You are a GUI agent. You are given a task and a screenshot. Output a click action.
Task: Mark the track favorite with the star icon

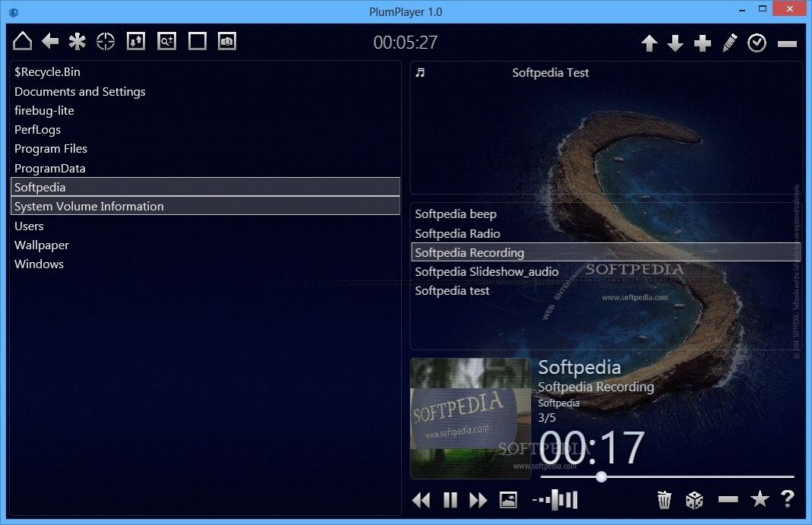(760, 499)
